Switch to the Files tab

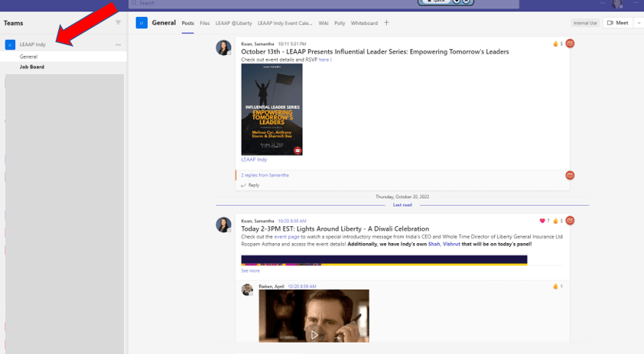click(204, 23)
